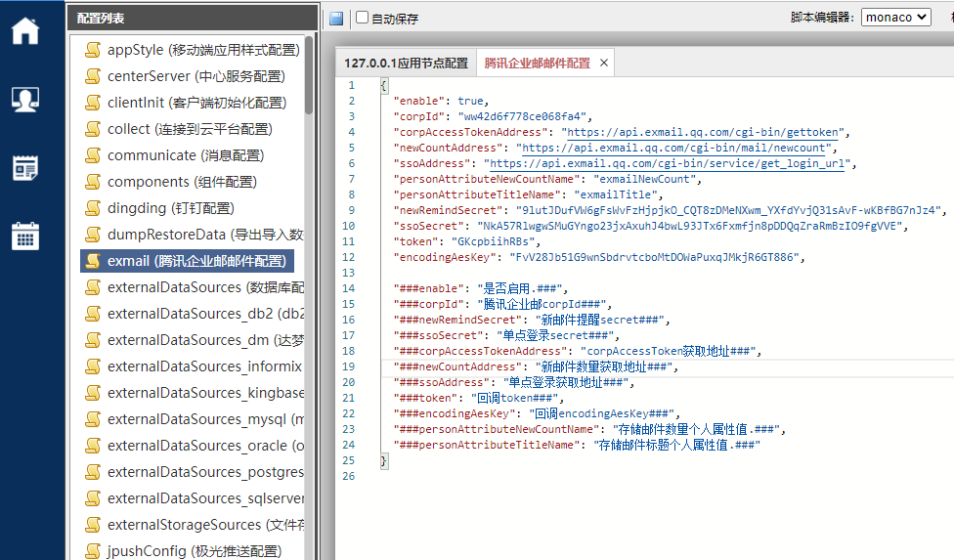Screen dimensions: 954x560
Task: Click the ###corpId description line
Action: (502, 304)
